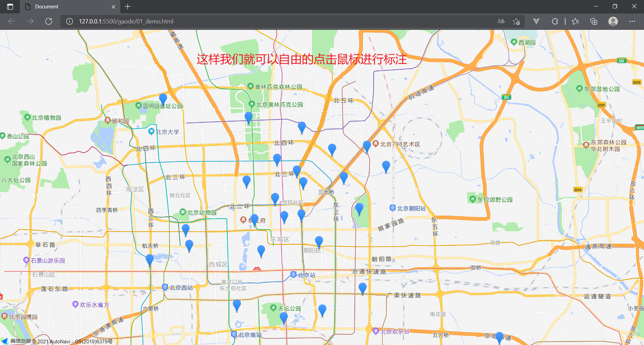Open the Extensions puzzle icon
The width and height of the screenshot is (644, 345).
[x=555, y=21]
